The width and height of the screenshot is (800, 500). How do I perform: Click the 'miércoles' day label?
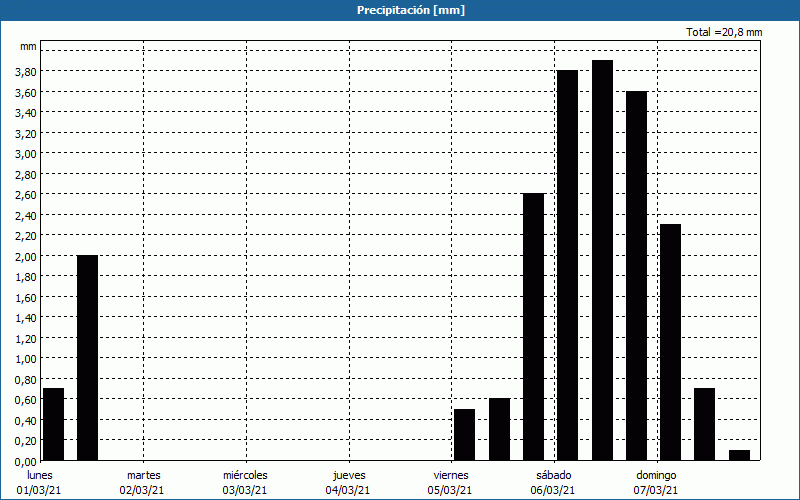coord(245,475)
